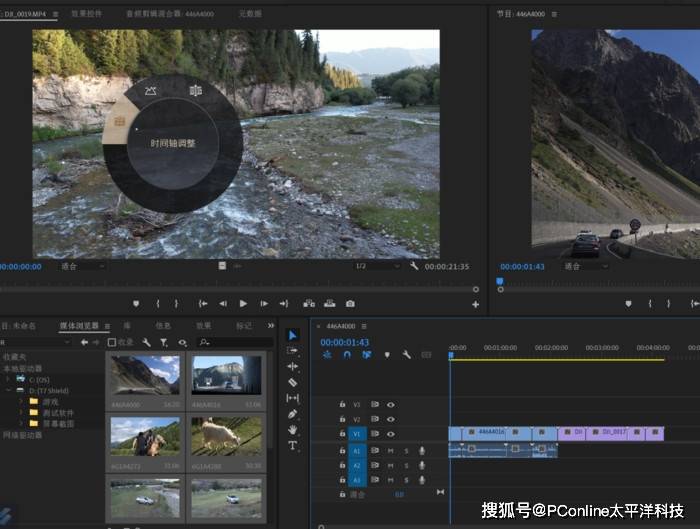
Task: Open the 信息 panel tab
Action: point(163,326)
